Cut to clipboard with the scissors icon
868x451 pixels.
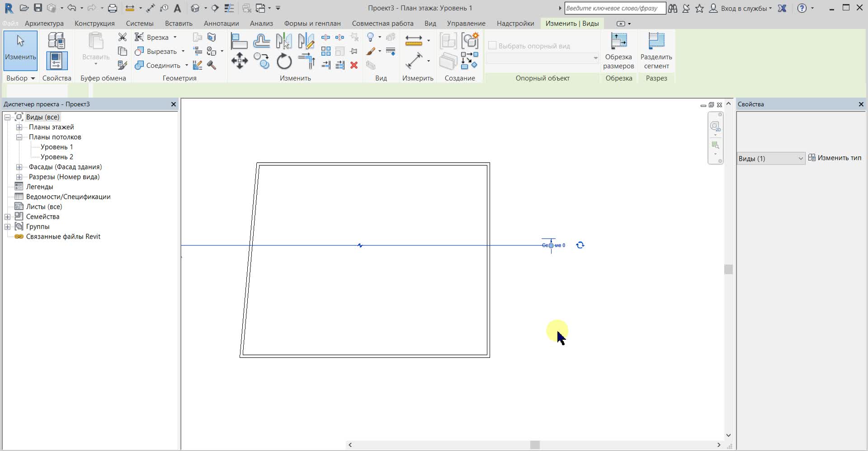[122, 37]
